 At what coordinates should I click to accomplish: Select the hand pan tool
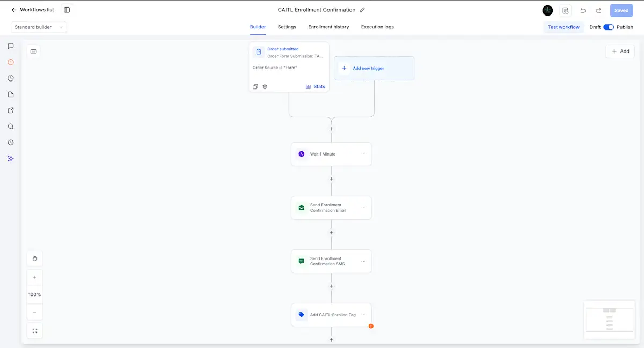point(35,258)
